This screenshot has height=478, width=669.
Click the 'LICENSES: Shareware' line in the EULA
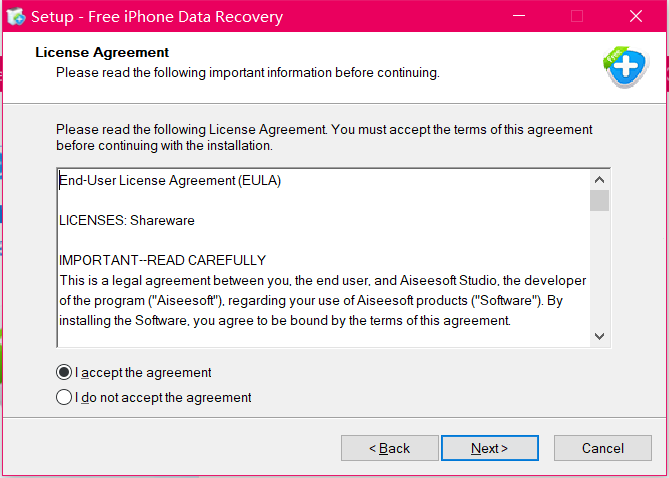click(127, 221)
